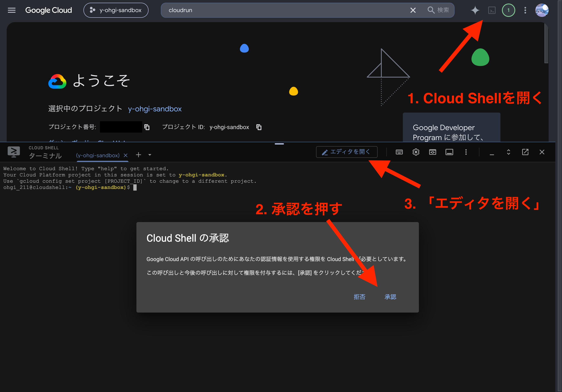Click the 拒否 button in the dialog
The width and height of the screenshot is (562, 392).
pyautogui.click(x=359, y=297)
